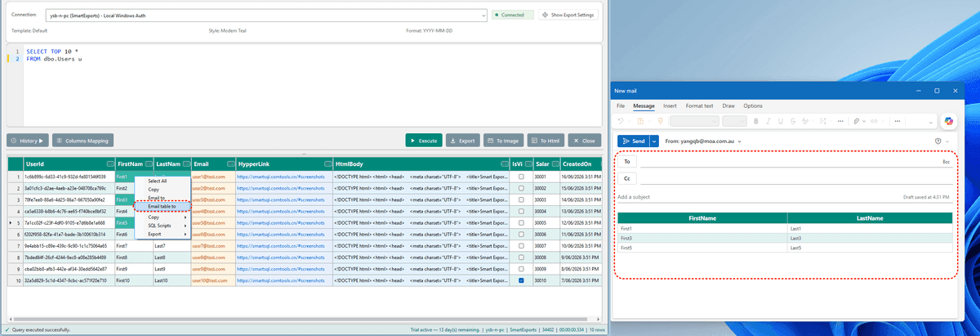The height and width of the screenshot is (336, 980).
Task: Switch to the Options tab in New mail
Action: [753, 105]
